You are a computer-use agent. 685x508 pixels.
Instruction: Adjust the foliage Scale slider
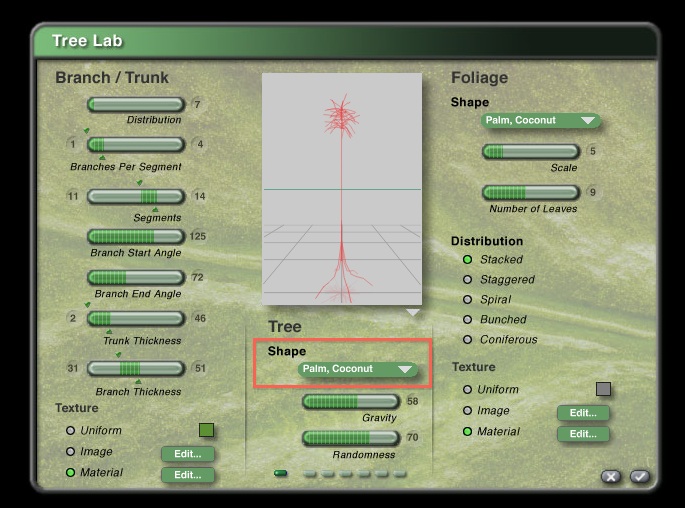click(531, 152)
